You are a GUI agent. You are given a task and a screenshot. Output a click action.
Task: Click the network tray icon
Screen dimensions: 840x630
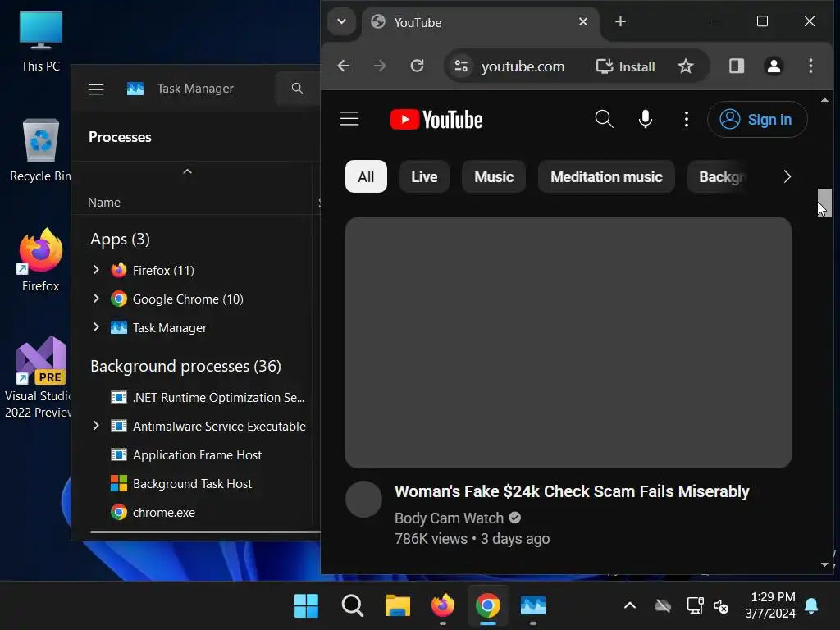coord(695,606)
